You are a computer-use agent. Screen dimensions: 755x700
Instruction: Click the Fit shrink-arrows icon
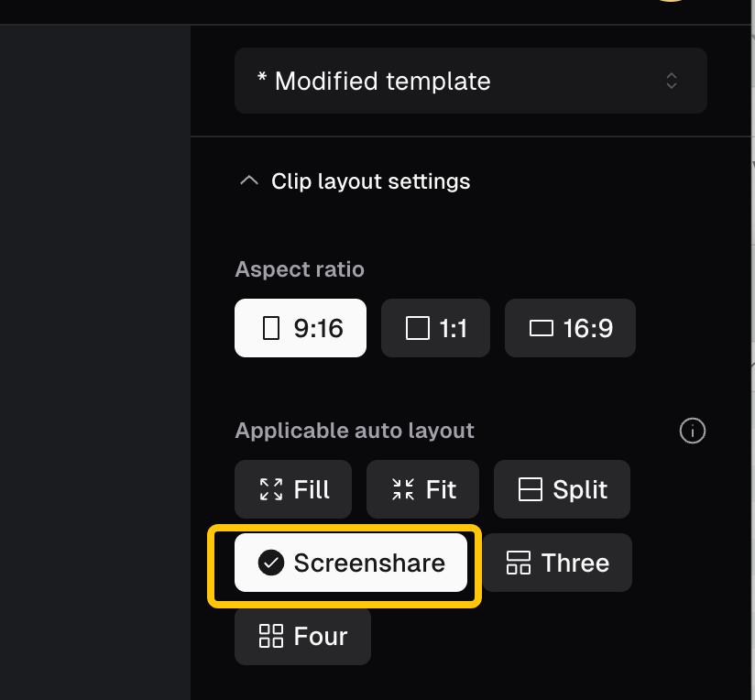pyautogui.click(x=403, y=489)
